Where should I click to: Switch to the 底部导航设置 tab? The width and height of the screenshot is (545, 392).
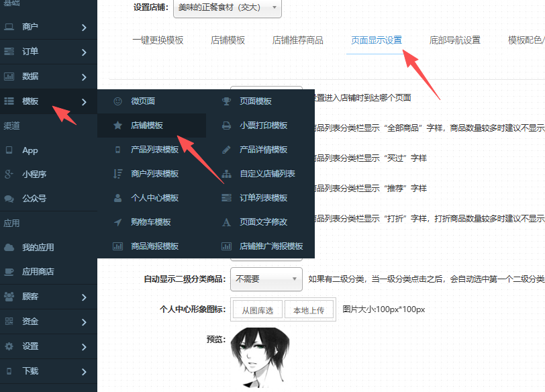(454, 40)
